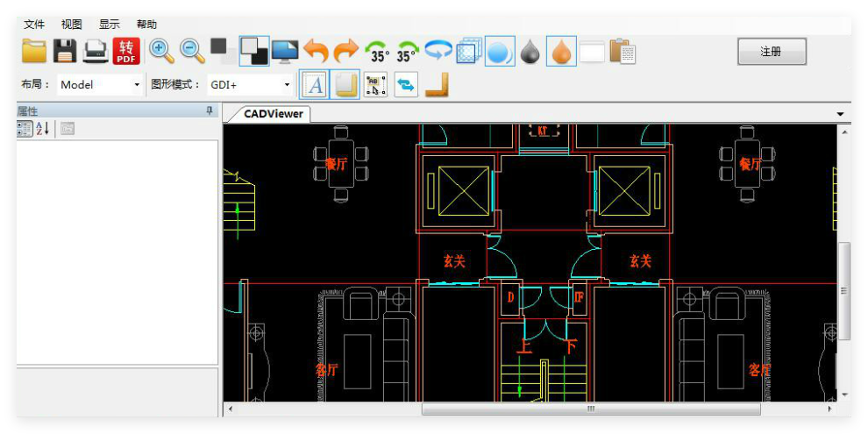Select the black ink drop icon

530,52
